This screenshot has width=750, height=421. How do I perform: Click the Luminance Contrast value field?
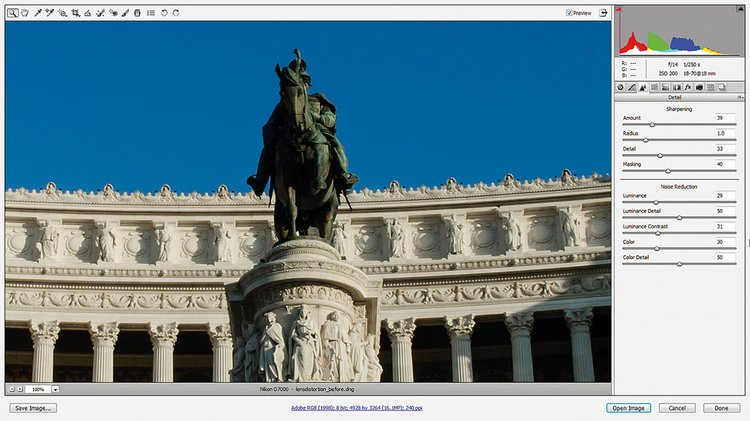click(725, 226)
